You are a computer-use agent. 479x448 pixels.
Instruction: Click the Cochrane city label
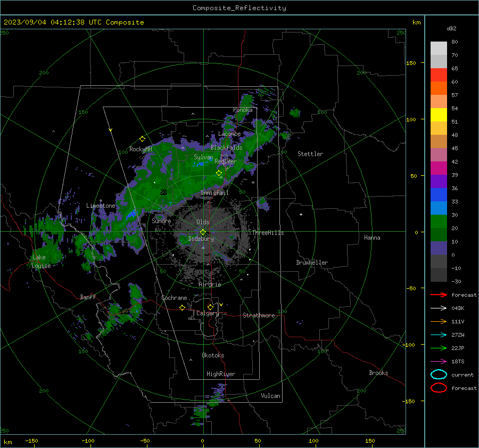click(x=174, y=298)
